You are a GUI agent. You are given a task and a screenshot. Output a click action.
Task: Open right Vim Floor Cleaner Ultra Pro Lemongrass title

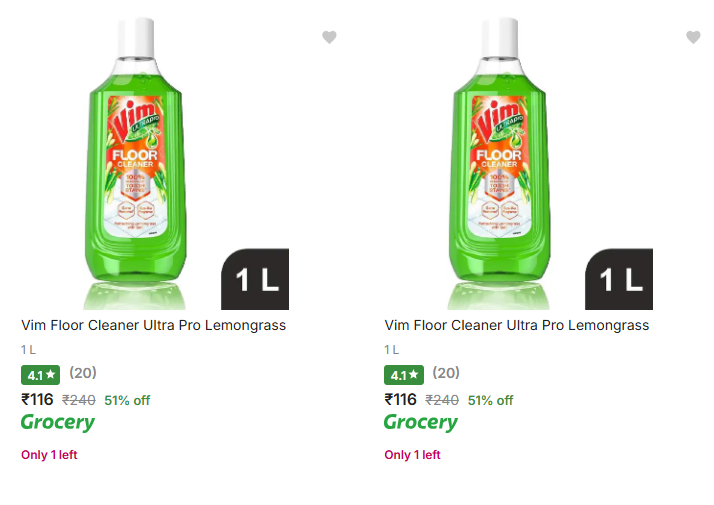[x=517, y=325]
